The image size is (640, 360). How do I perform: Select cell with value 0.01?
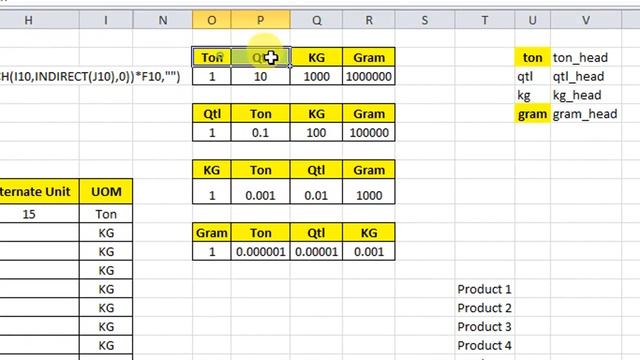point(316,192)
